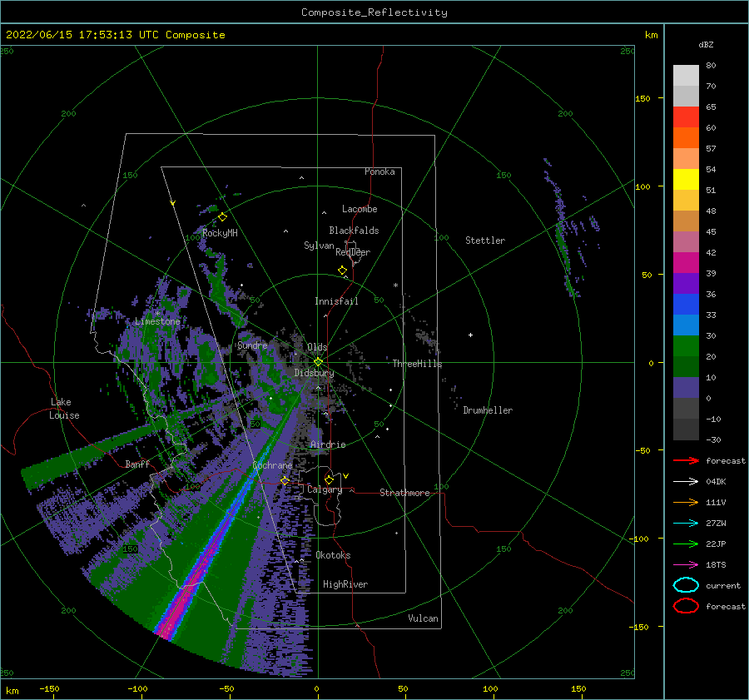Click the white 04DK arrow icon
The image size is (749, 700).
point(686,482)
